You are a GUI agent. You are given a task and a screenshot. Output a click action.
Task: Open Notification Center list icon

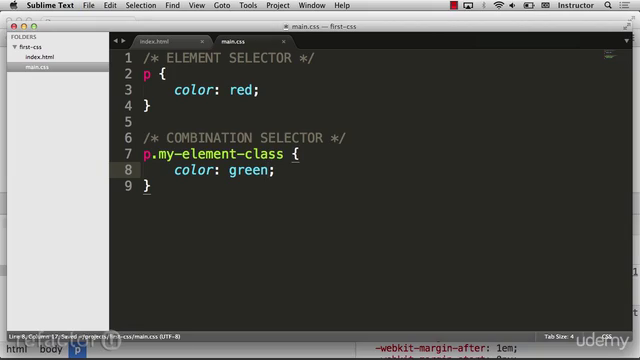pyautogui.click(x=624, y=5)
